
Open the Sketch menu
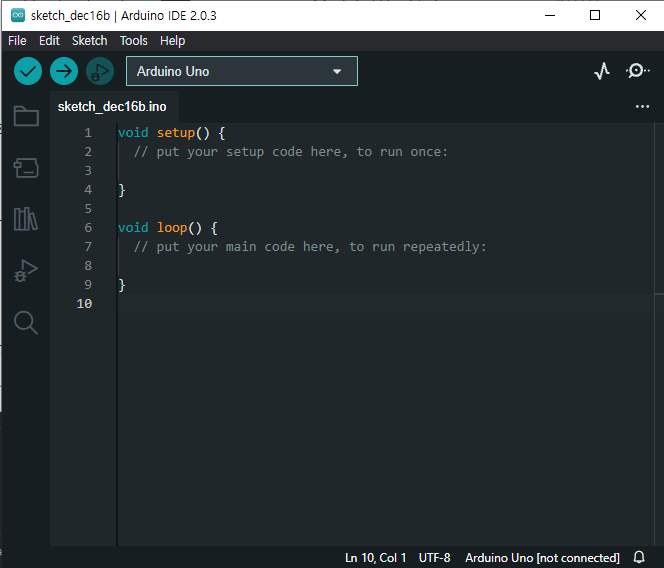pos(89,41)
